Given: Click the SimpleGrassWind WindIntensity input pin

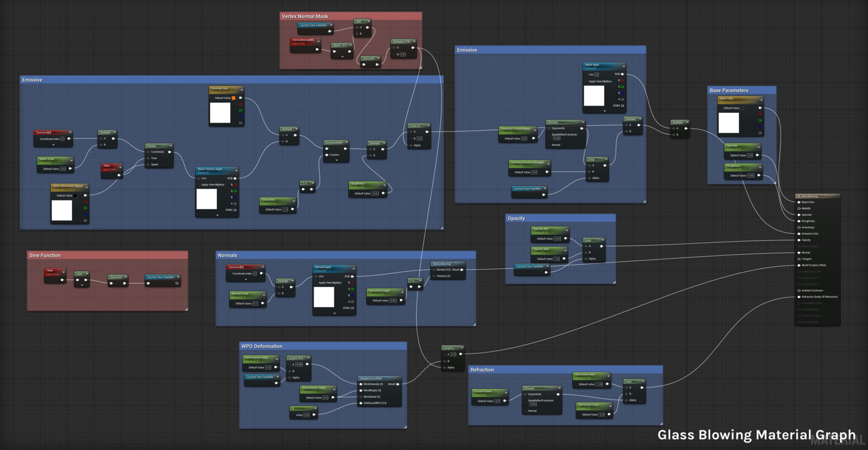Looking at the screenshot, I should point(361,384).
